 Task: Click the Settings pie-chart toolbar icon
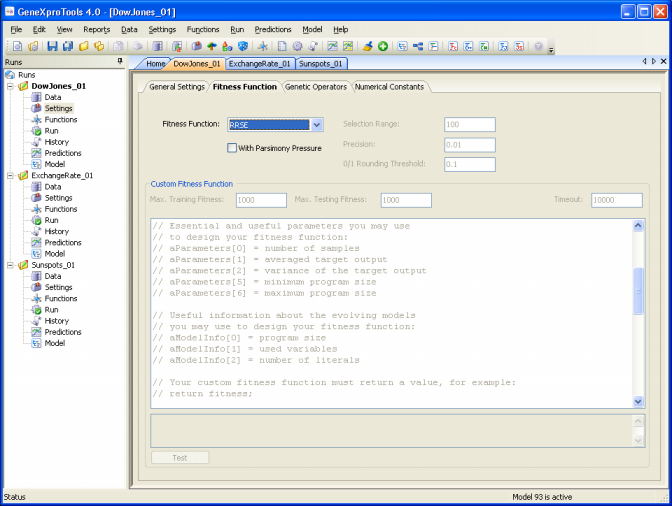197,46
